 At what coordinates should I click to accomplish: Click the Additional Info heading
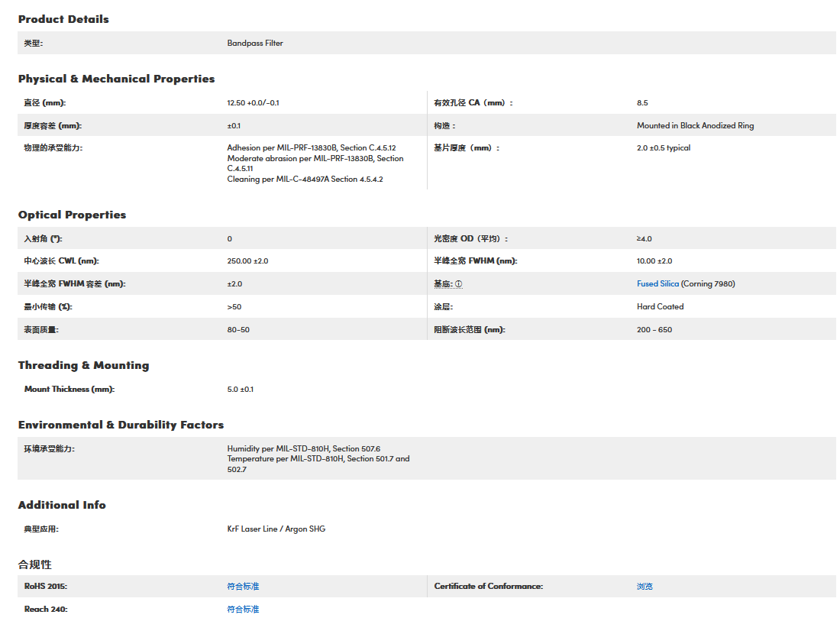(62, 505)
